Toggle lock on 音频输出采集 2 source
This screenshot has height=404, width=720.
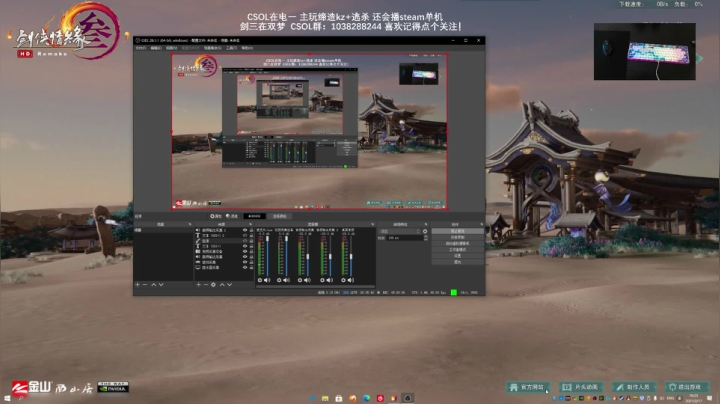point(251,230)
